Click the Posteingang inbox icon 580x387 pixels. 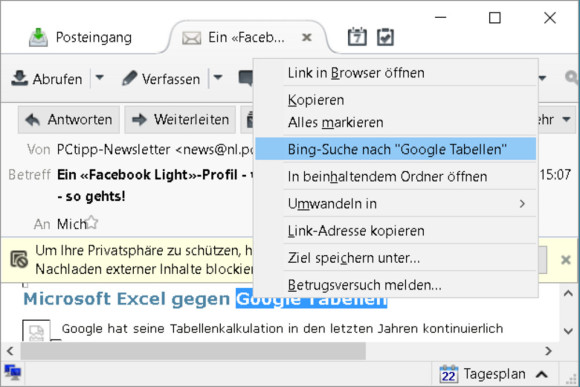[38, 37]
